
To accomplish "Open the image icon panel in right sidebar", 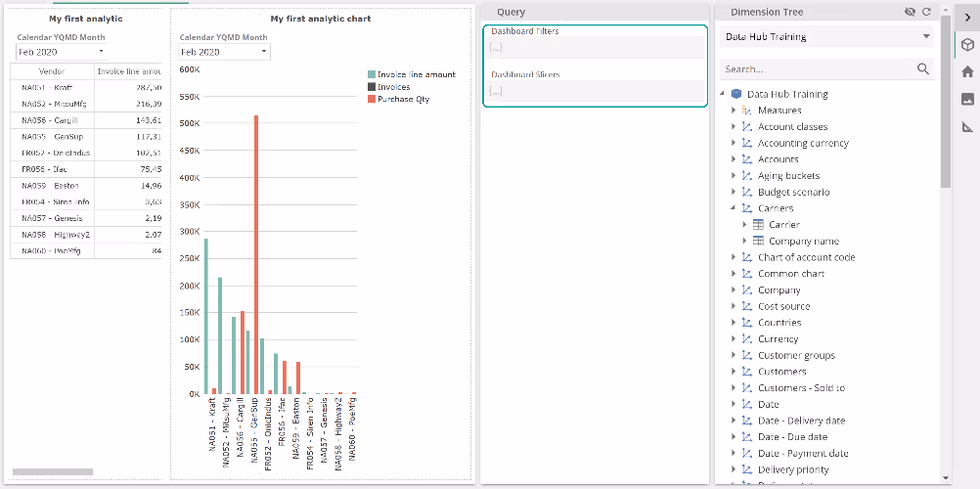I will (967, 99).
